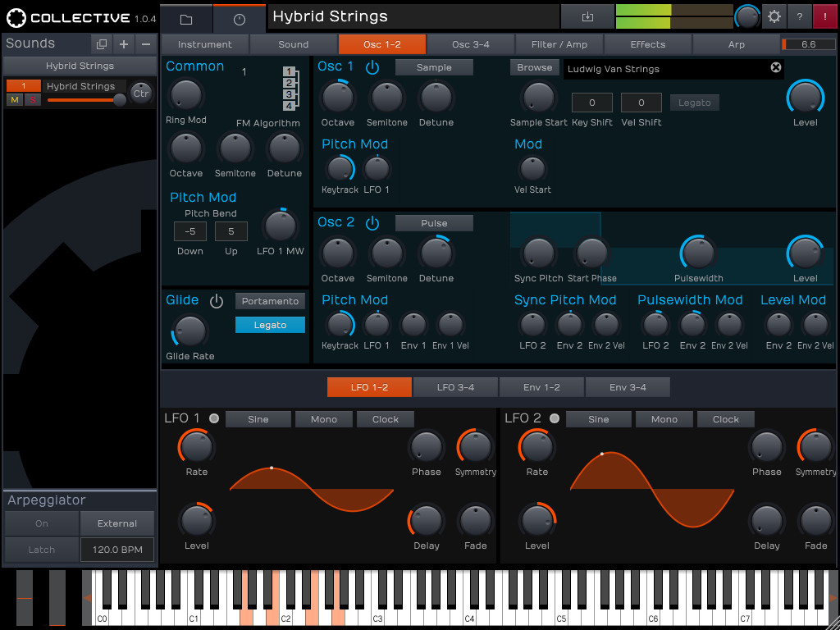This screenshot has height=630, width=840.
Task: Click the Glide Rate knob
Action: [189, 331]
